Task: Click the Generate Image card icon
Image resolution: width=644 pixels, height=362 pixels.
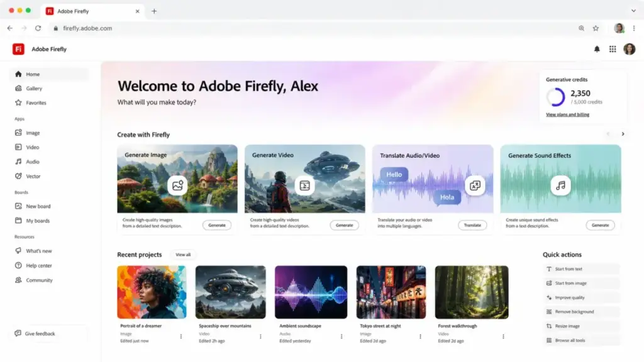Action: point(177,185)
